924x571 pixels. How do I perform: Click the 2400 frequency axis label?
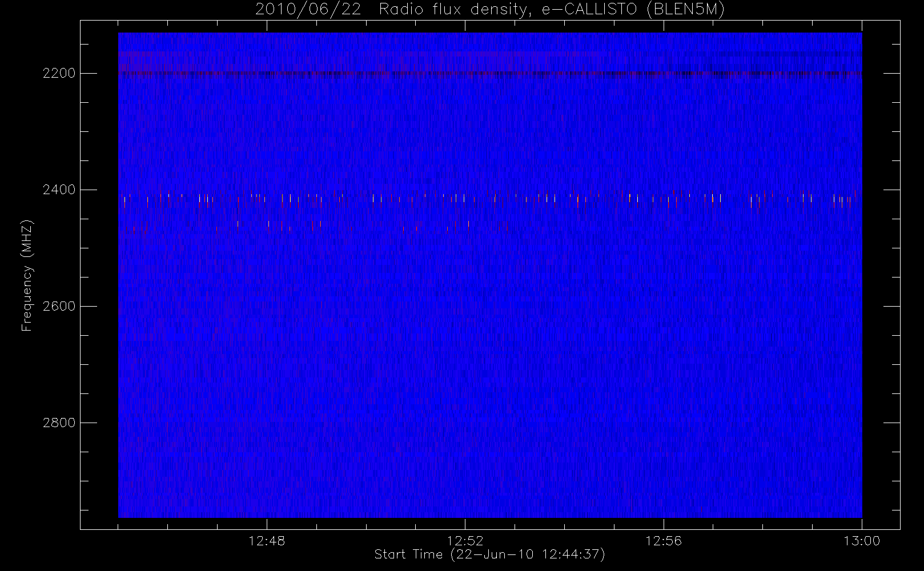[59, 190]
